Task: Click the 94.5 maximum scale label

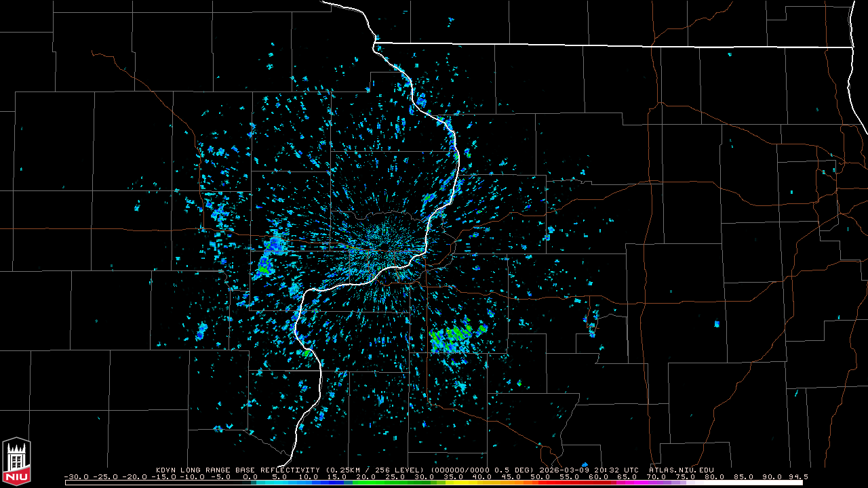Action: tap(797, 477)
